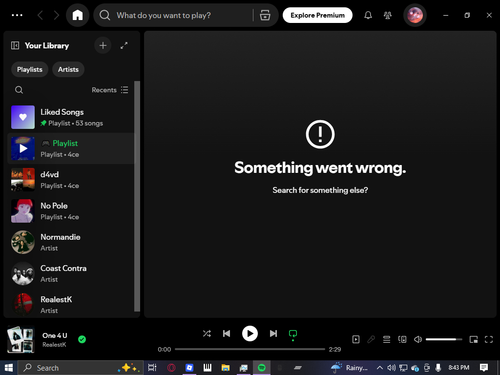
Task: Click the 8:43 PM taskbar clock
Action: (x=459, y=367)
